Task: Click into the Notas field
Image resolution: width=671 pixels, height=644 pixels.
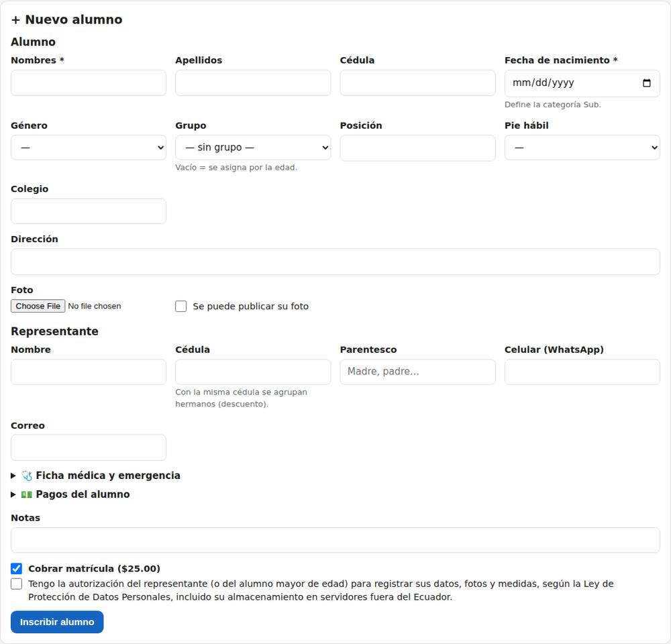Action: coord(335,540)
